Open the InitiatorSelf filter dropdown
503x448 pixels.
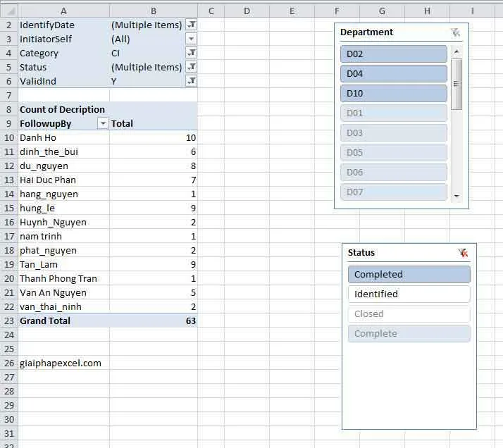point(191,39)
